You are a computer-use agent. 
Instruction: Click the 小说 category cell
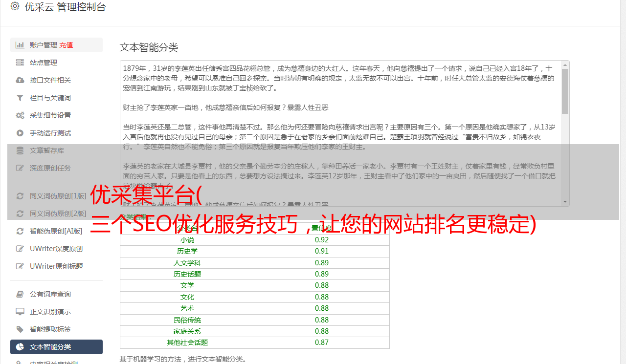click(187, 240)
